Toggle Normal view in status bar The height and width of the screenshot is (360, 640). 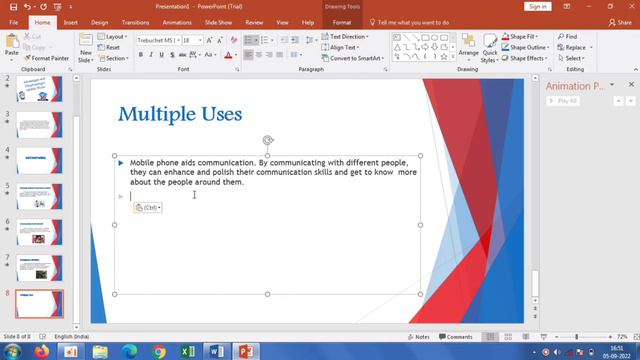tap(490, 337)
